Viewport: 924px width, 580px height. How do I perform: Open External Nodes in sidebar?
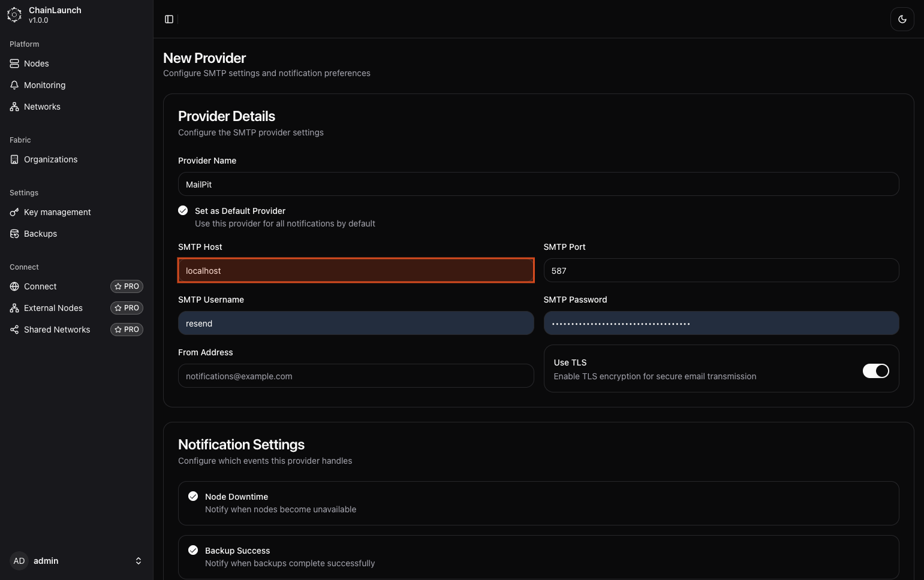pos(53,308)
